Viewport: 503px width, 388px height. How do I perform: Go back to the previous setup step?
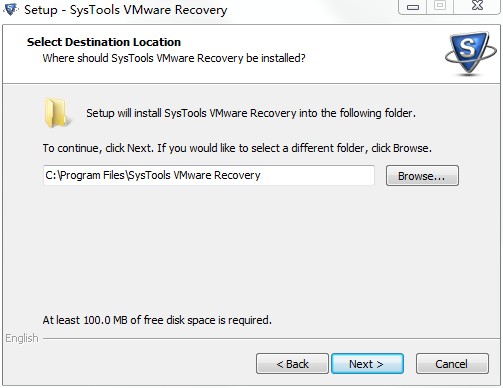[292, 364]
